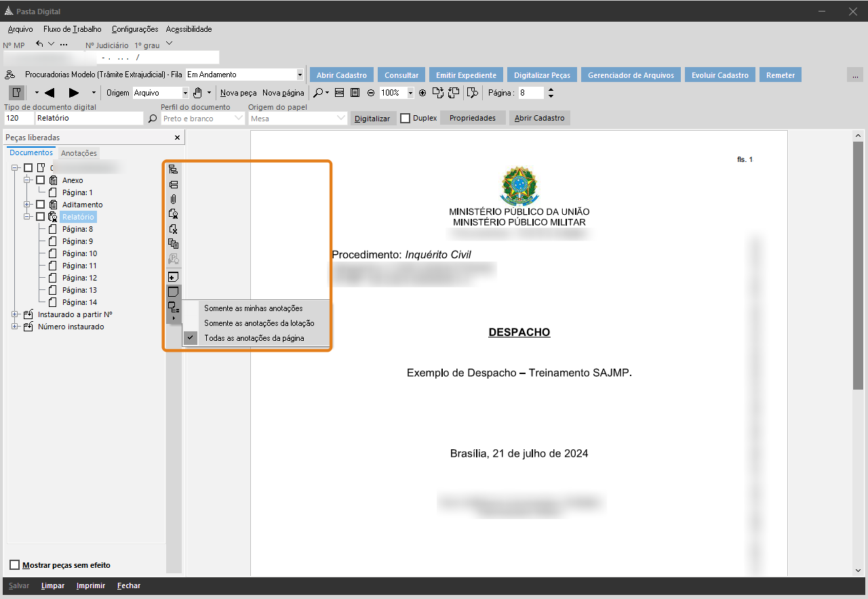868x599 pixels.
Task: Check the Anexo checkbox in tree
Action: (x=41, y=180)
